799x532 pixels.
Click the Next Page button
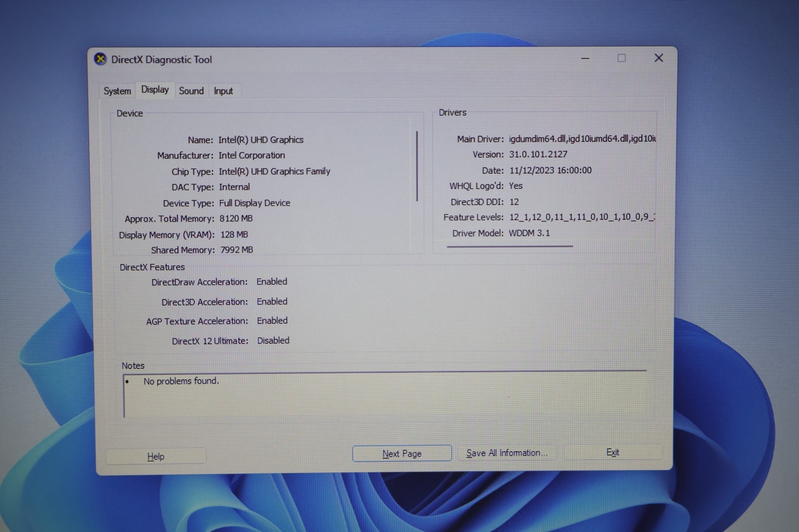402,454
